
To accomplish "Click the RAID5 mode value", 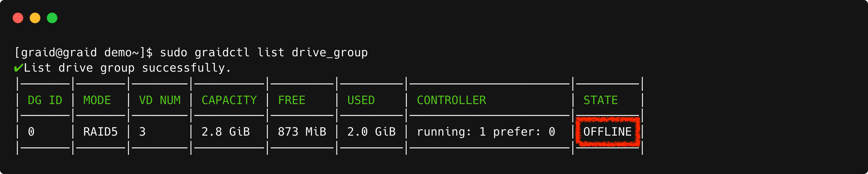I will (x=100, y=132).
